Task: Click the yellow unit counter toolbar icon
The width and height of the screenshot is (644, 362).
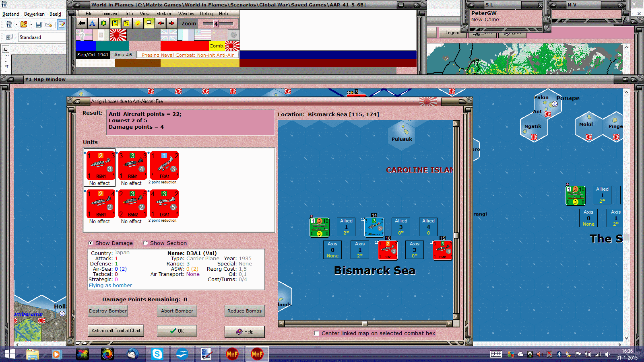Action: click(x=115, y=23)
